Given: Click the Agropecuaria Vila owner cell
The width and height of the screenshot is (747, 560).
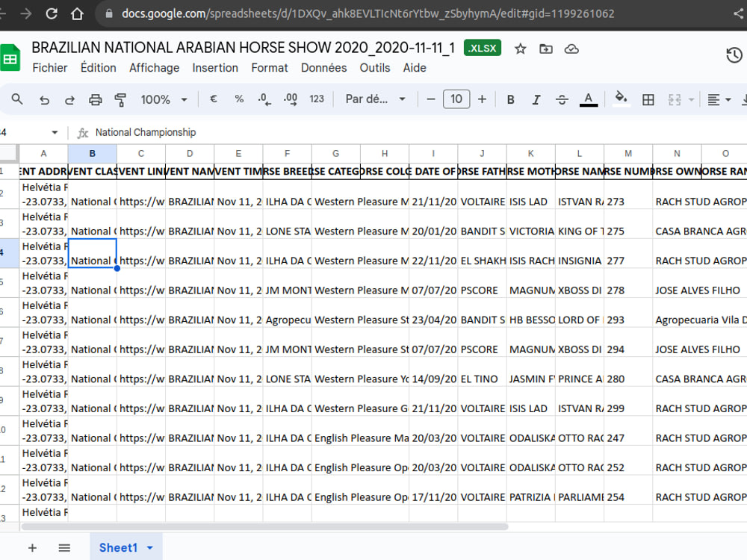Looking at the screenshot, I should click(x=701, y=312).
